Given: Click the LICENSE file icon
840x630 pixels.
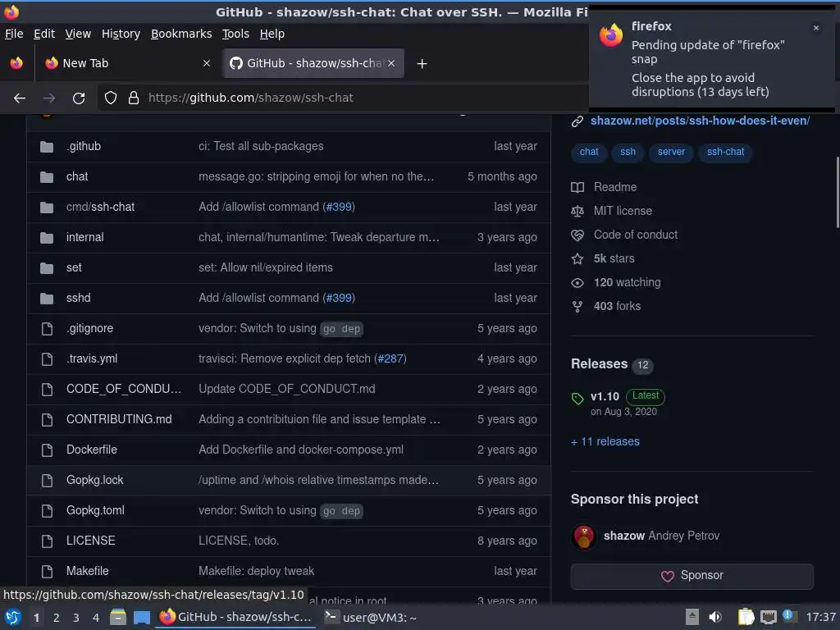Looking at the screenshot, I should click(47, 541).
